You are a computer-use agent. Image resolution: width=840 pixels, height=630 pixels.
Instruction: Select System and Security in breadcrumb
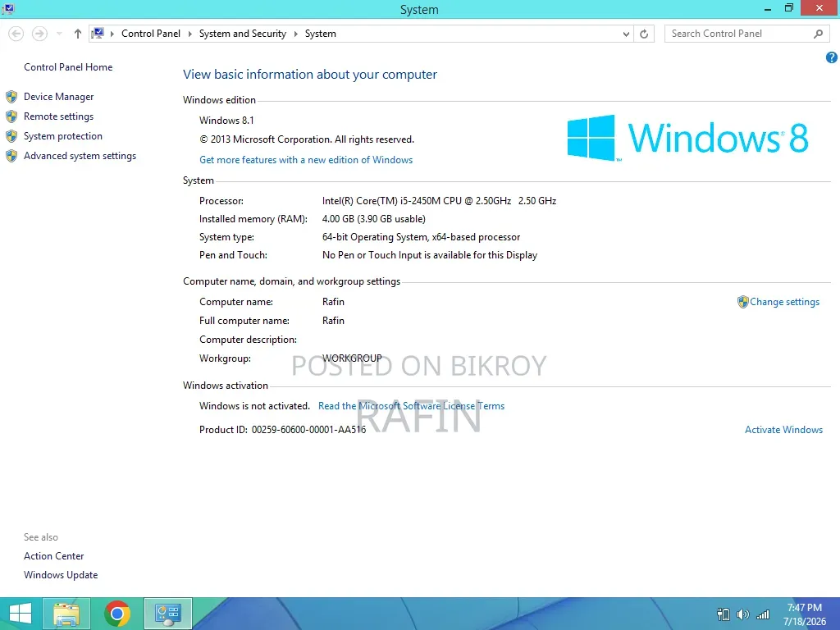(243, 34)
